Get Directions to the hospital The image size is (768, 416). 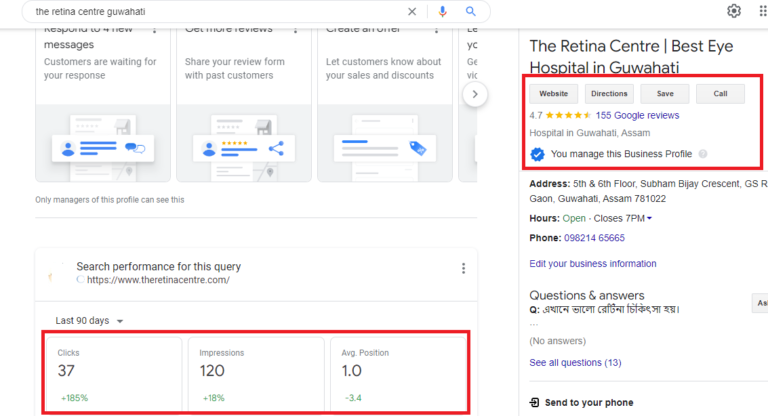609,93
